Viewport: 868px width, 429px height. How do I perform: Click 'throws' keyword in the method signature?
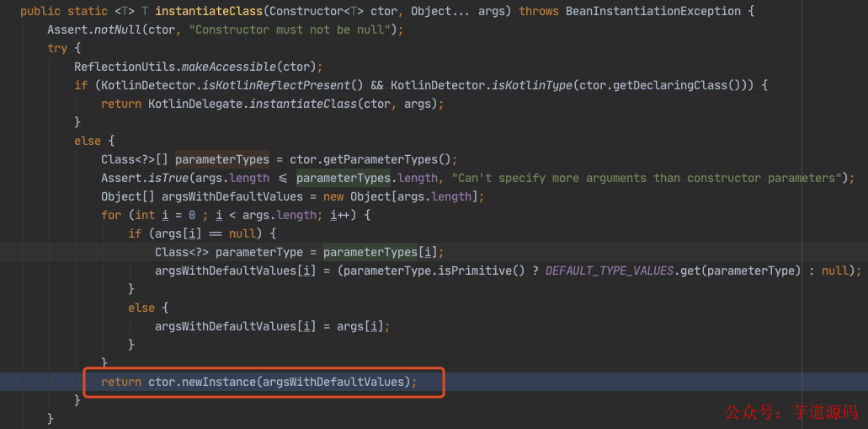pyautogui.click(x=539, y=11)
